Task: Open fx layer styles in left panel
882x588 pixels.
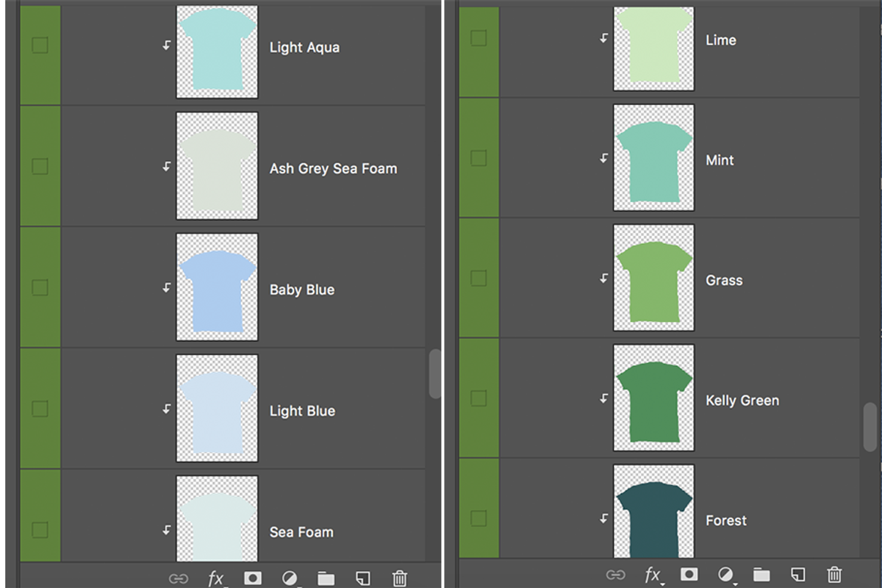Action: [216, 578]
